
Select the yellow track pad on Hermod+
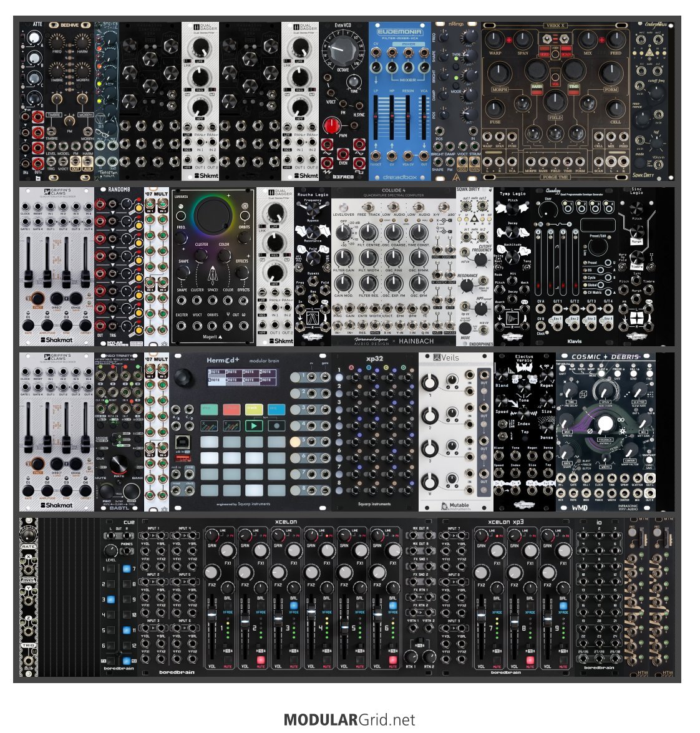click(x=254, y=409)
